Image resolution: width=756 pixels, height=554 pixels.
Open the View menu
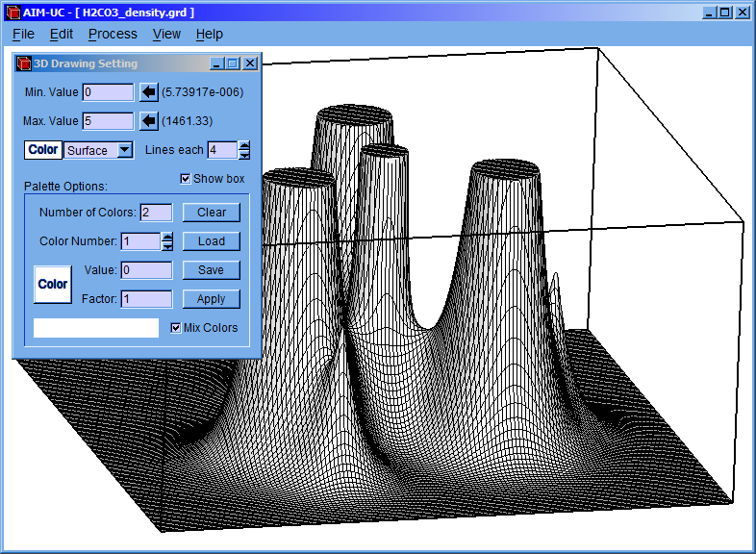click(x=166, y=34)
